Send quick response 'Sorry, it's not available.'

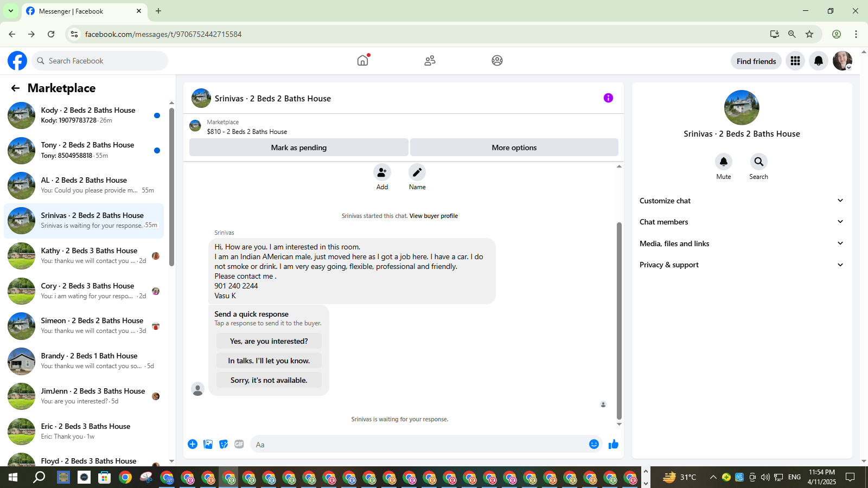pyautogui.click(x=269, y=380)
